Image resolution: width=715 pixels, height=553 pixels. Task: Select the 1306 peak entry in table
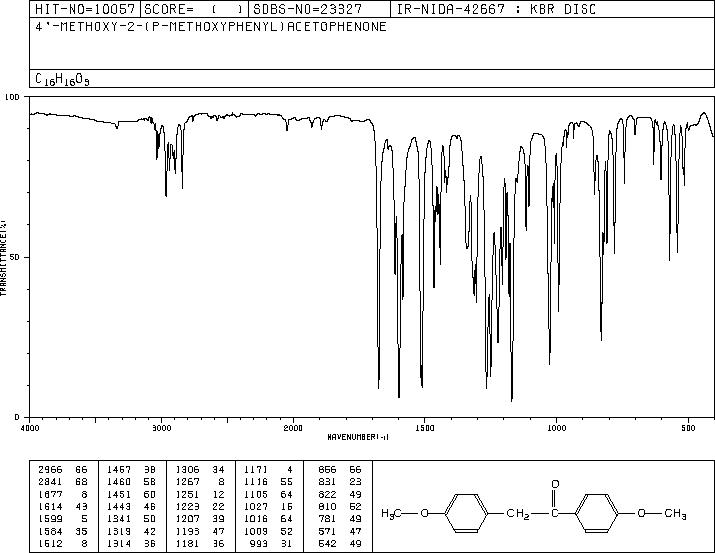click(200, 469)
